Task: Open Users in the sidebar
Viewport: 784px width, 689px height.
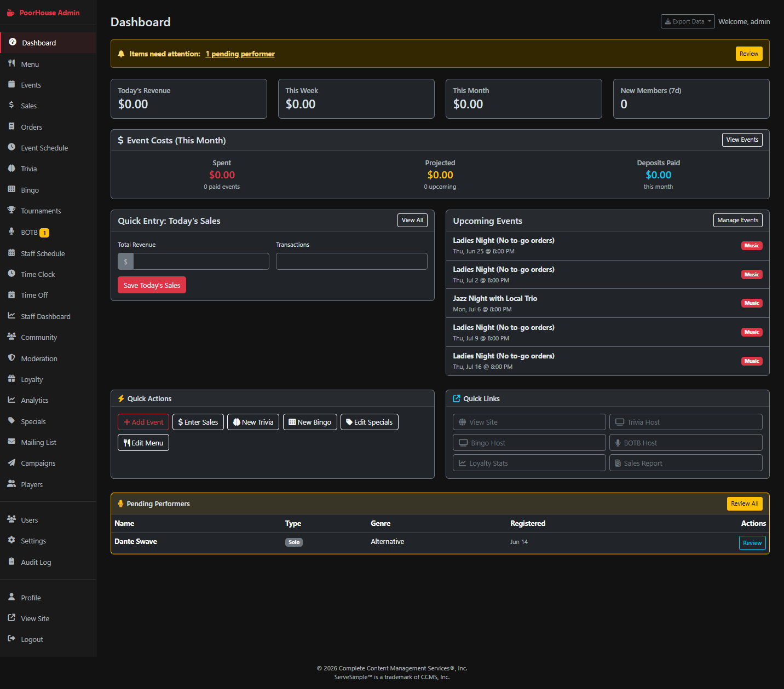Action: 48,520
